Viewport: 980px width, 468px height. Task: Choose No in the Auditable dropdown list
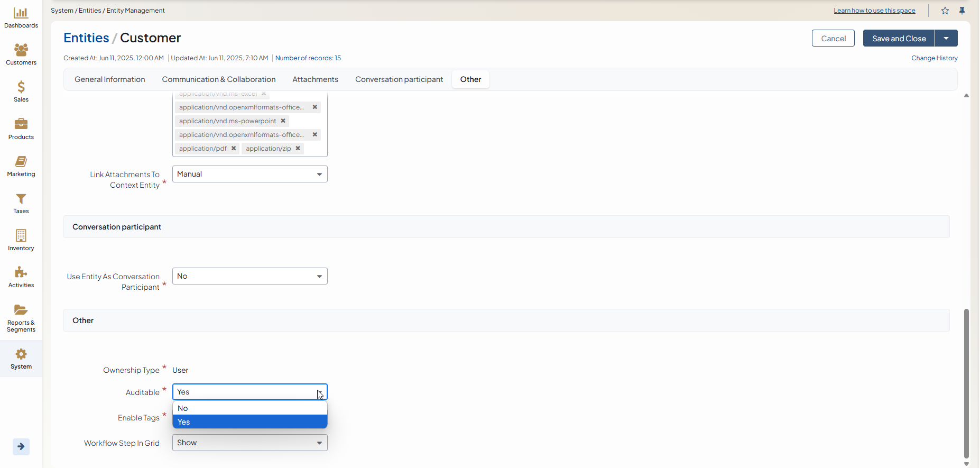(249, 408)
